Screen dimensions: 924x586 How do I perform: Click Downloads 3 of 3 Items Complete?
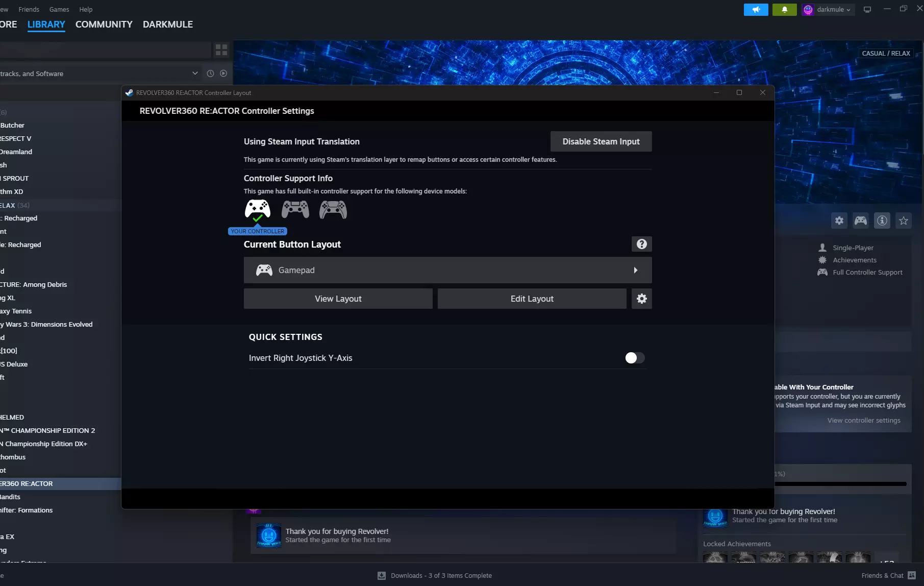tap(441, 576)
